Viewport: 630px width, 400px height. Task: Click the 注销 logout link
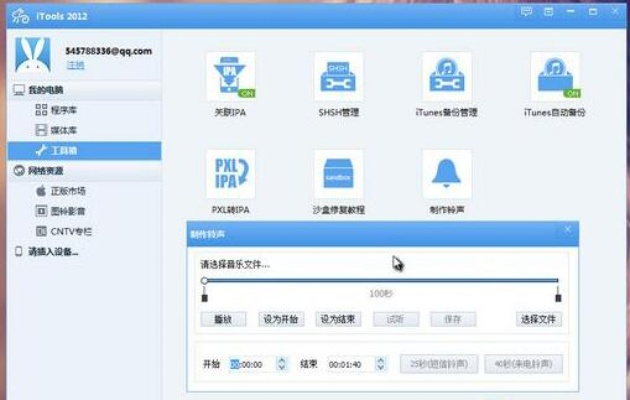75,65
